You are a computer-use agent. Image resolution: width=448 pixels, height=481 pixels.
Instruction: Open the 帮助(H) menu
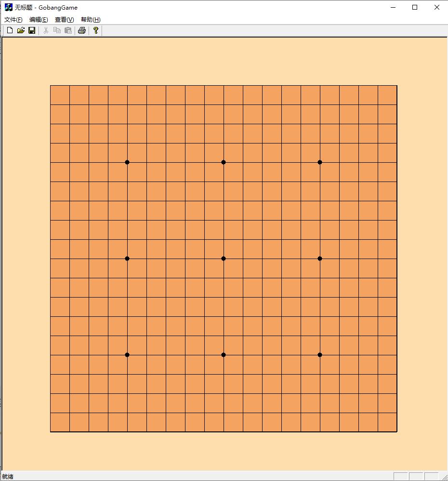pos(91,20)
